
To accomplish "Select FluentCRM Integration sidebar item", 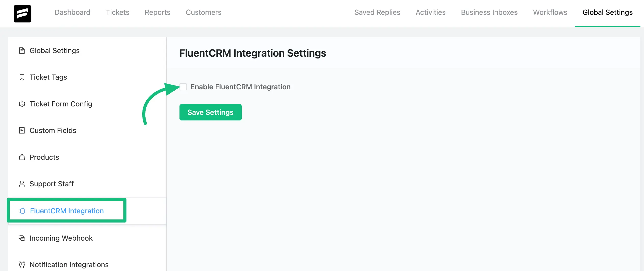I will [87, 211].
